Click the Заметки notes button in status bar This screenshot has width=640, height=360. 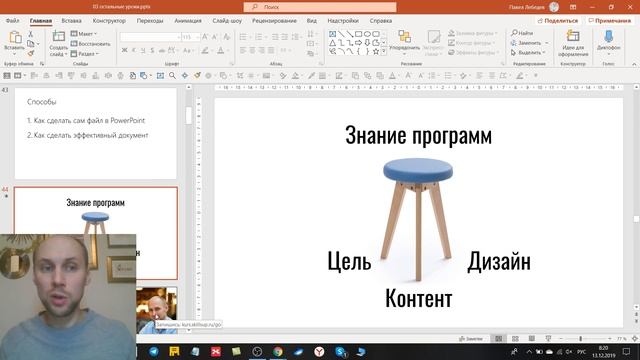[471, 339]
